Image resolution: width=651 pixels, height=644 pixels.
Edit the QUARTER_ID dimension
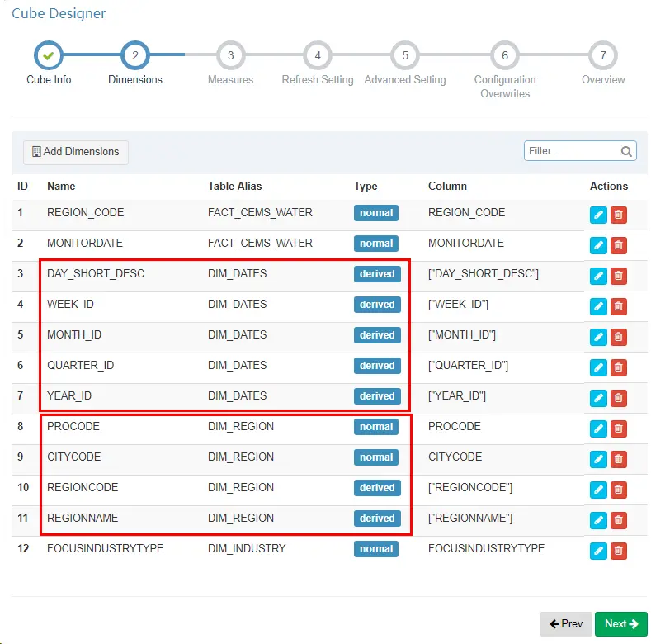[x=598, y=367]
